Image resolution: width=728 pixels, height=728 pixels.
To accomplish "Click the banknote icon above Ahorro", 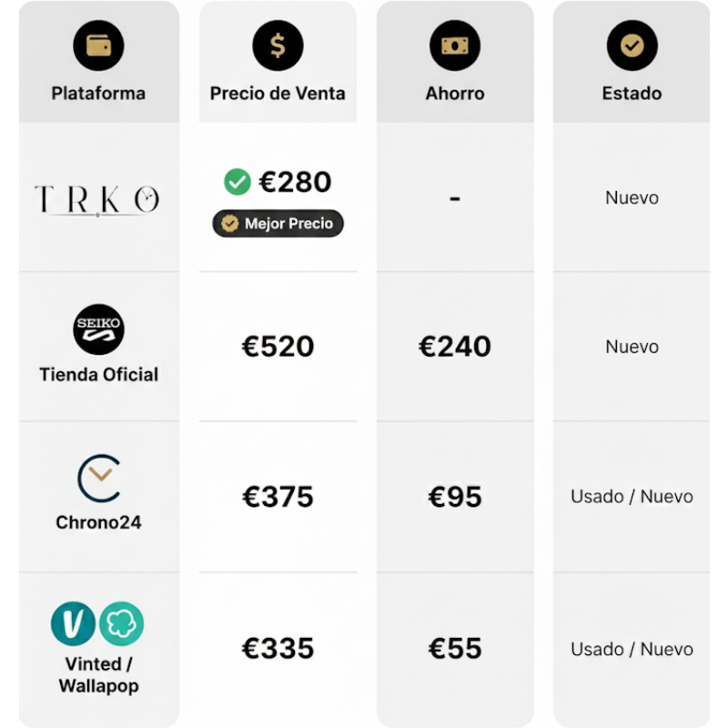I will (455, 45).
